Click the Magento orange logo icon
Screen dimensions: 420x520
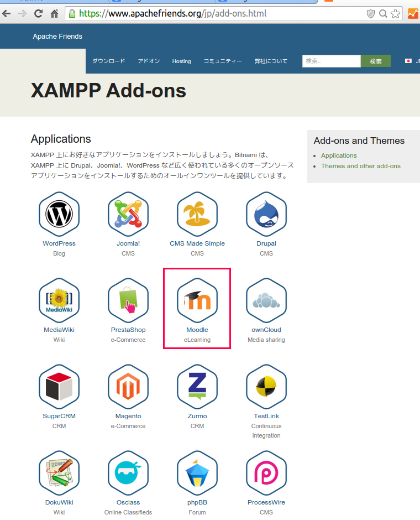click(128, 387)
